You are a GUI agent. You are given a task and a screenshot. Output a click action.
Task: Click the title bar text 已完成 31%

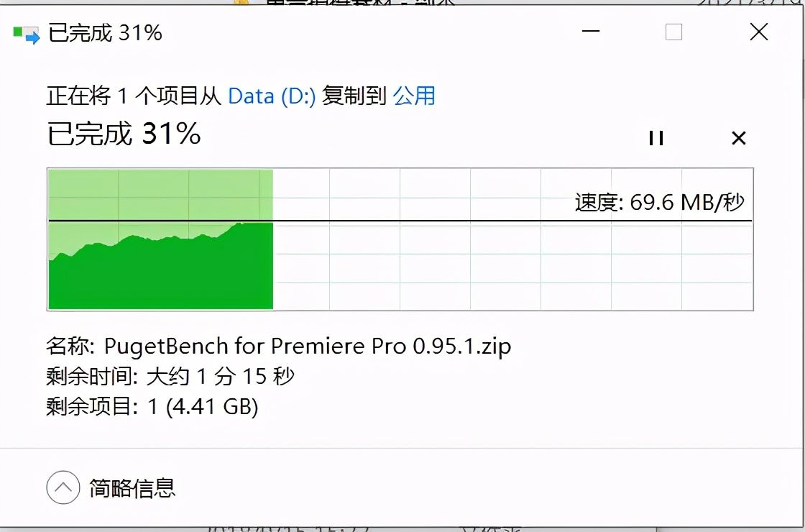tap(105, 33)
